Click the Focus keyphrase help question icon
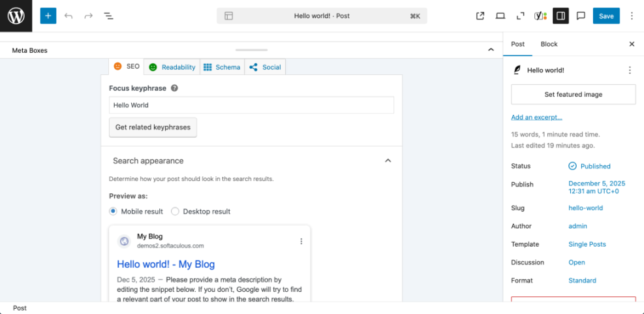 pos(174,88)
